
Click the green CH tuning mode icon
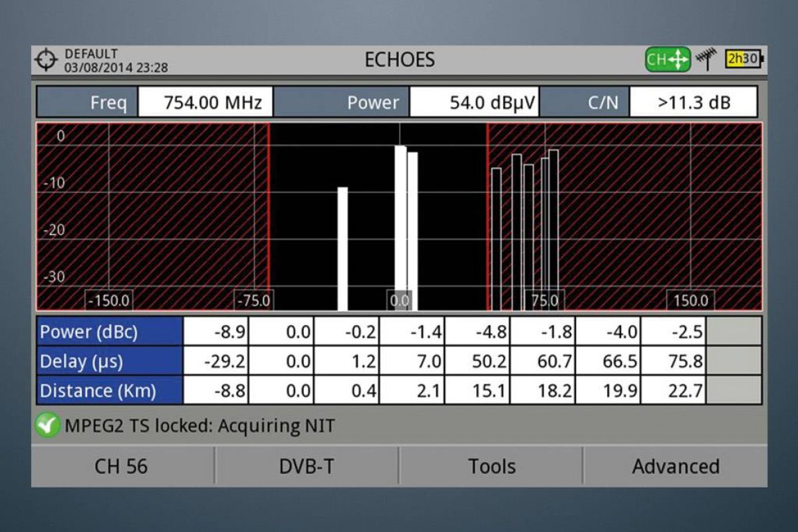(x=668, y=60)
